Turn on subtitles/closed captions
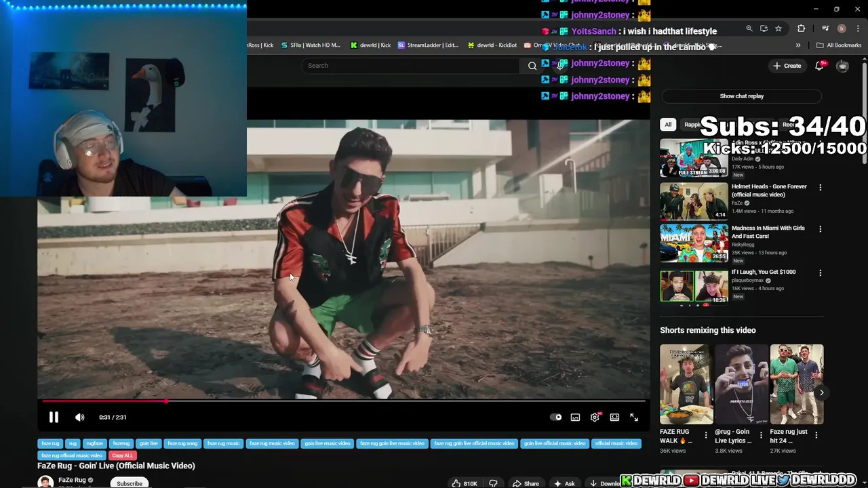 click(575, 418)
